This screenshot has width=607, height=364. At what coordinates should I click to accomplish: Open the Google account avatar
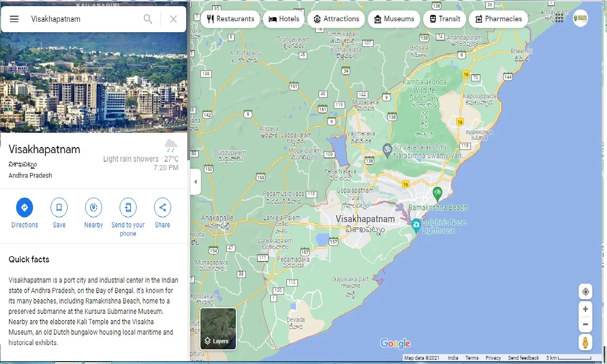pos(581,18)
